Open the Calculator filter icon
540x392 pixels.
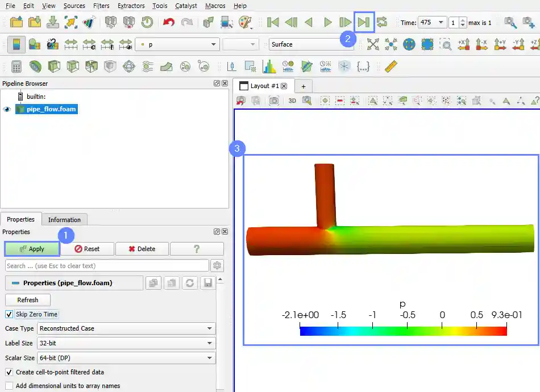(x=16, y=66)
